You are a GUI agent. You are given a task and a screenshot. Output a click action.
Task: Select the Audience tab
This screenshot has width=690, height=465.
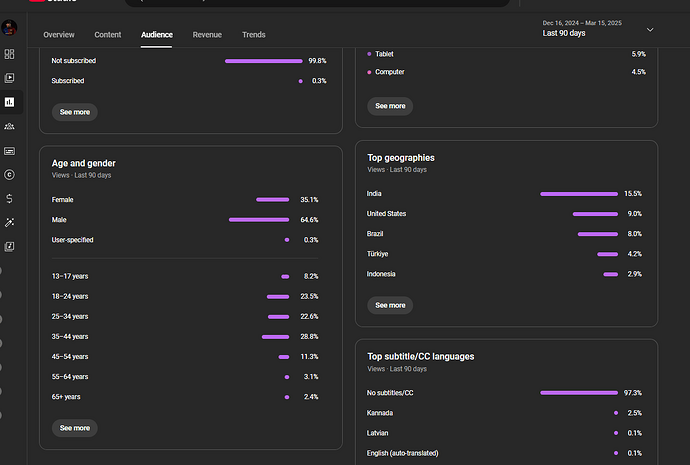click(x=157, y=35)
